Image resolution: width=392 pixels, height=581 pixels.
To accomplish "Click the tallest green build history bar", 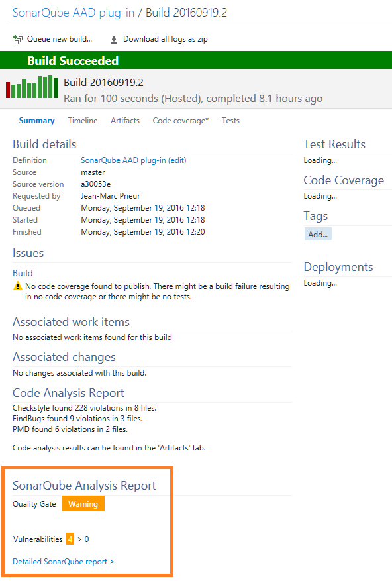I will [x=50, y=86].
